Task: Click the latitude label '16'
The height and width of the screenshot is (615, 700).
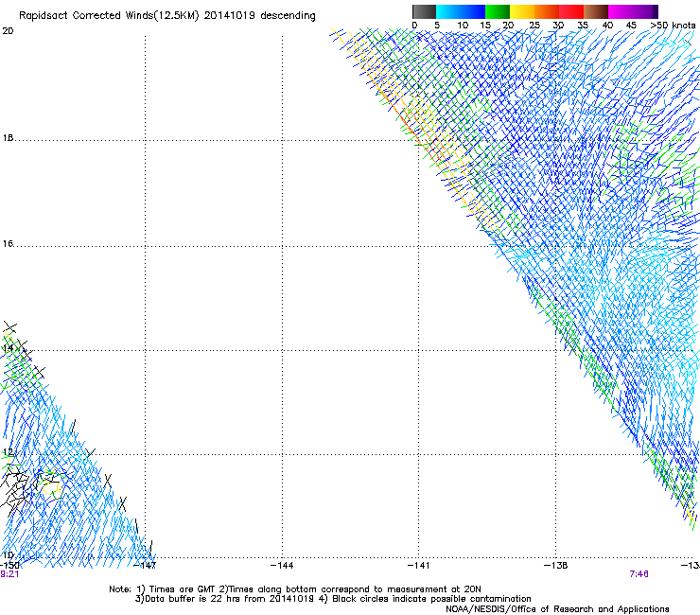Action: [x=8, y=243]
